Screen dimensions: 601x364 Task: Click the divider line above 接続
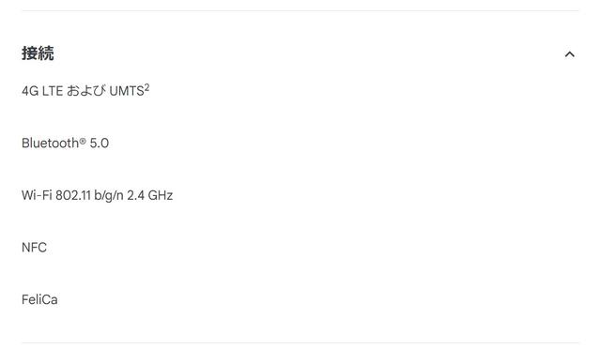300,10
